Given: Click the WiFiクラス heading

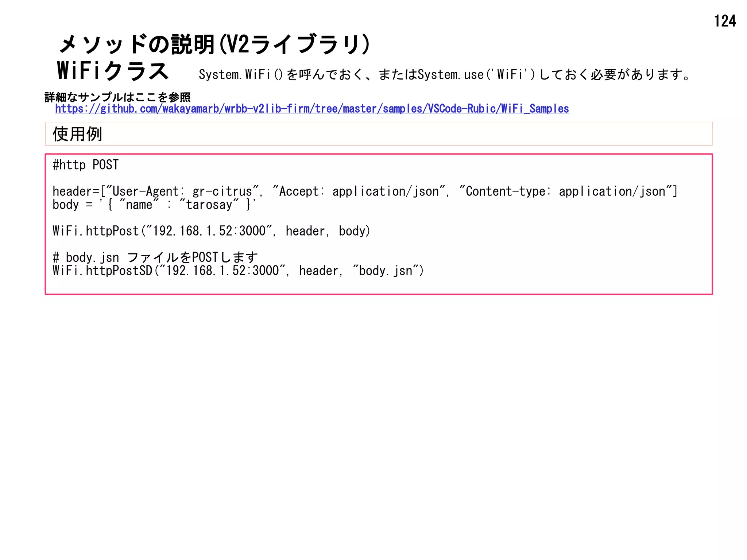Looking at the screenshot, I should [113, 71].
